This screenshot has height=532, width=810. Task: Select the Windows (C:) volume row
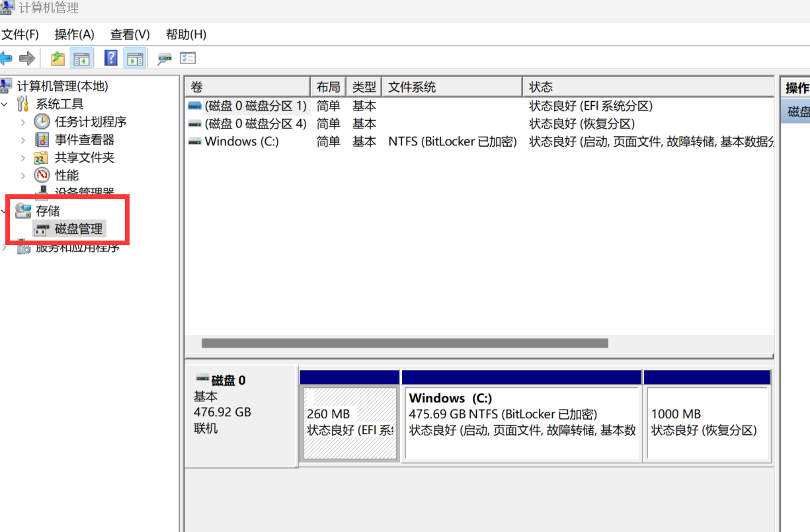(479, 141)
